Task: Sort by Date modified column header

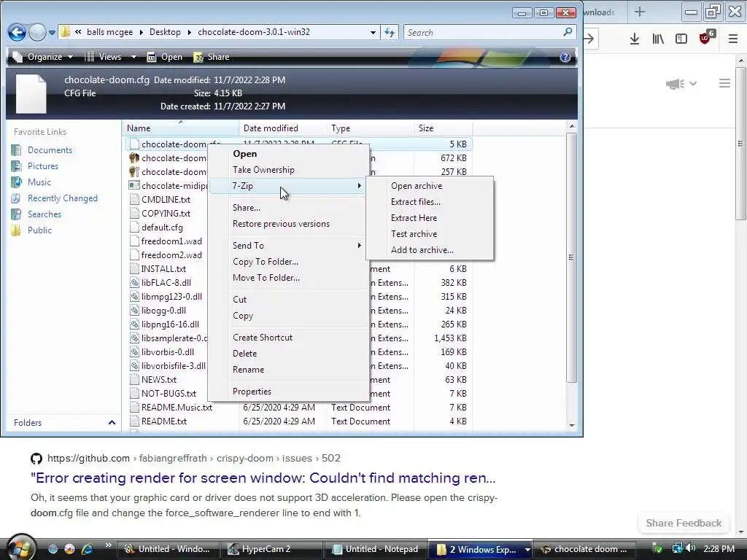Action: pyautogui.click(x=283, y=128)
